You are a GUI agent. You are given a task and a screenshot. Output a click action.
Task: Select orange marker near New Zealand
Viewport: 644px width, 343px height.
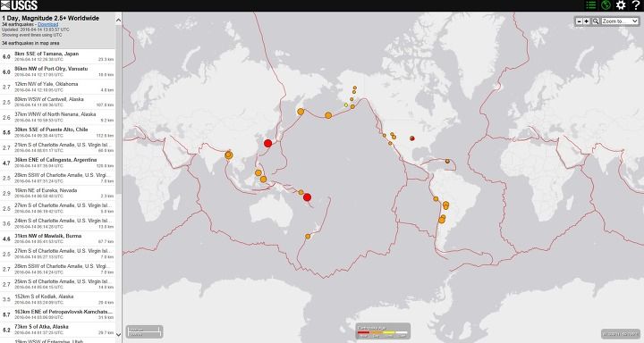coord(308,237)
